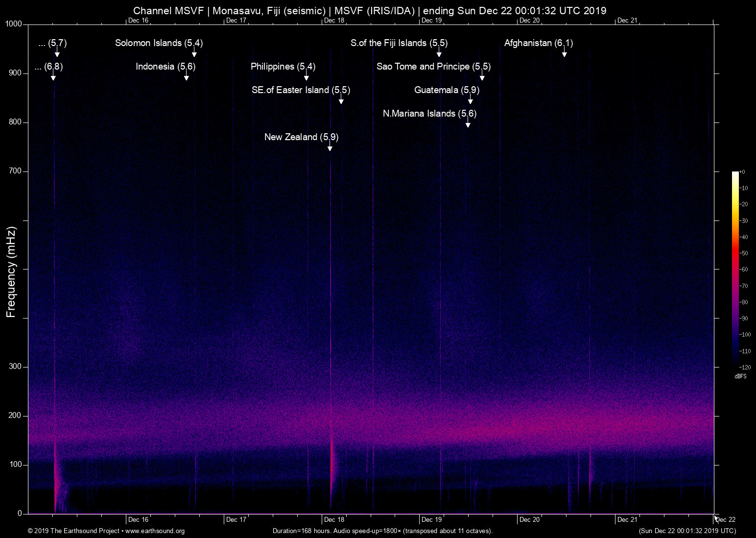
Task: Click the Sun Dec 22 00:01:32 2019 UTC footer timestamp
Action: pyautogui.click(x=687, y=531)
